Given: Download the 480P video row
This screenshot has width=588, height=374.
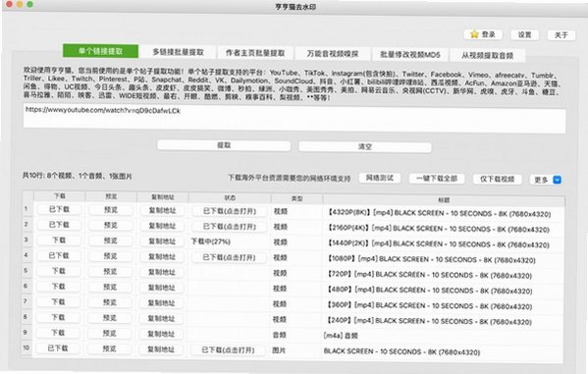Looking at the screenshot, I should click(x=58, y=287).
